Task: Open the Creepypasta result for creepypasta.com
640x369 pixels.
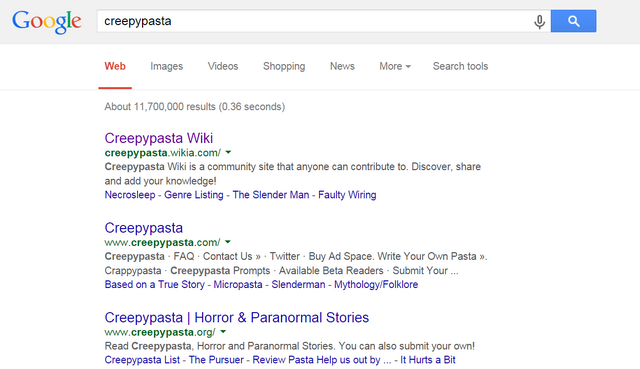Action: 144,228
